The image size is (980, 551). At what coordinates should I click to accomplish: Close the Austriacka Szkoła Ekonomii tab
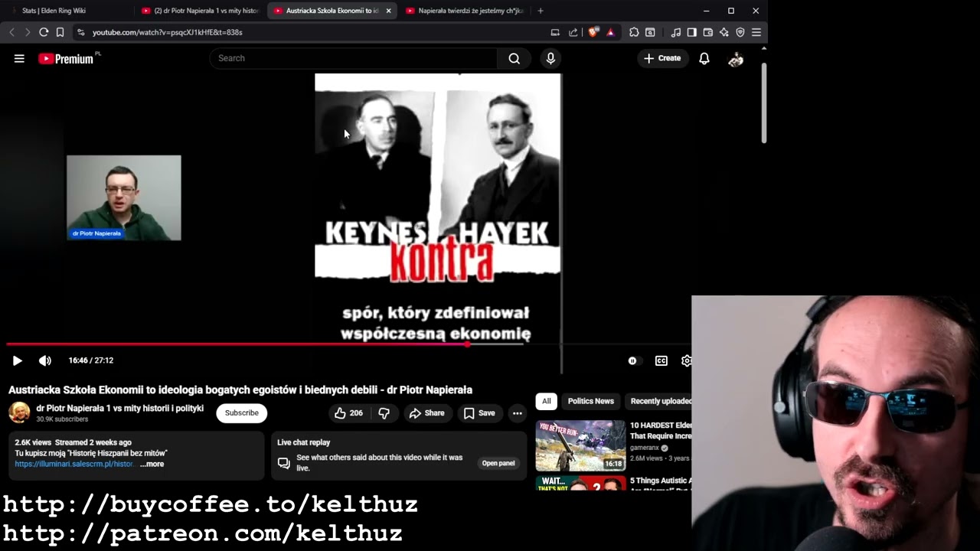388,11
